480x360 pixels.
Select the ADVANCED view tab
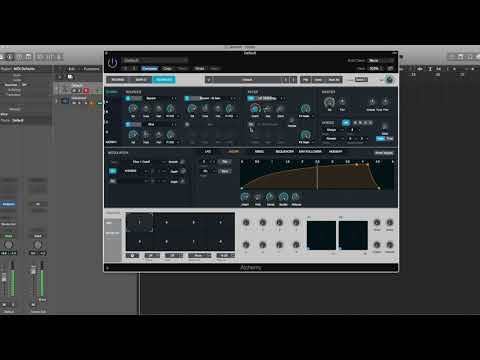point(164,80)
